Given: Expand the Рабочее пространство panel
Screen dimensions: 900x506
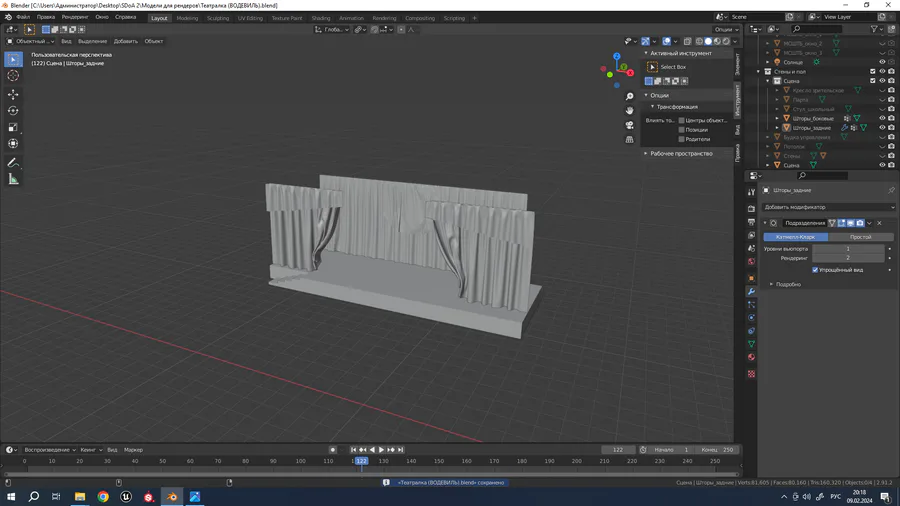Looking at the screenshot, I should (x=681, y=153).
